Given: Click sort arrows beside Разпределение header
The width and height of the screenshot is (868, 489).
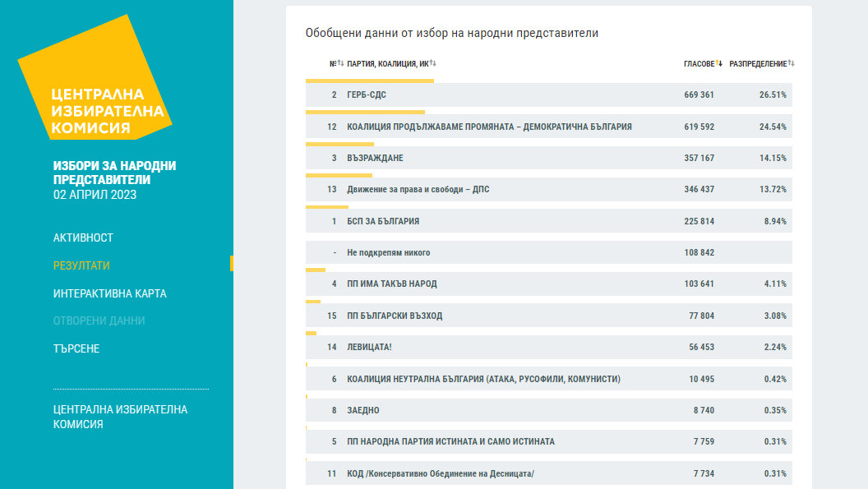Looking at the screenshot, I should (x=792, y=63).
